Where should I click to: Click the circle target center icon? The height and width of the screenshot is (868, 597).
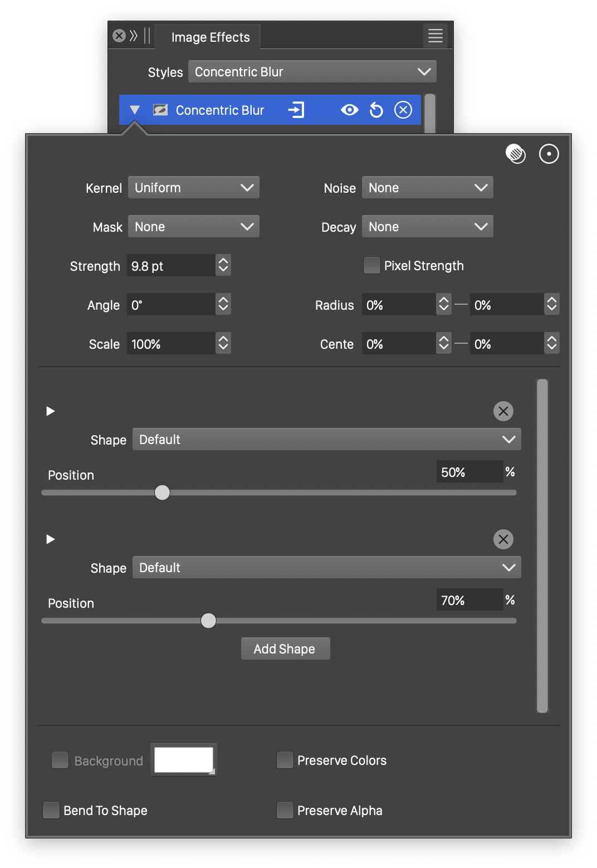549,154
